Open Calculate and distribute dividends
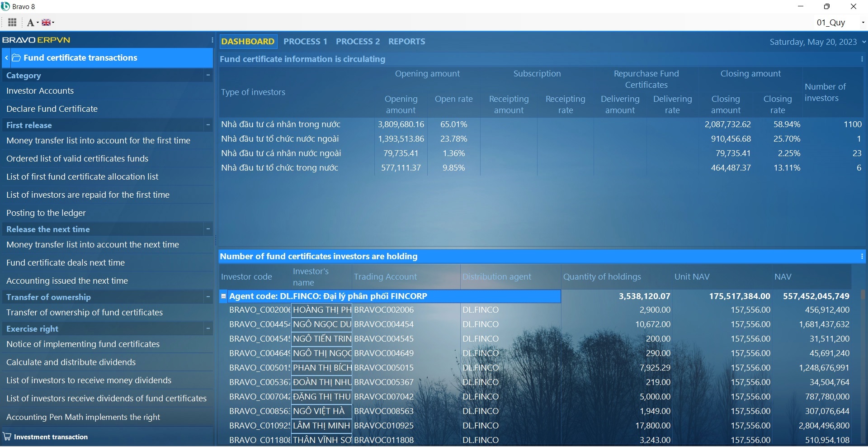The width and height of the screenshot is (868, 447). point(71,362)
